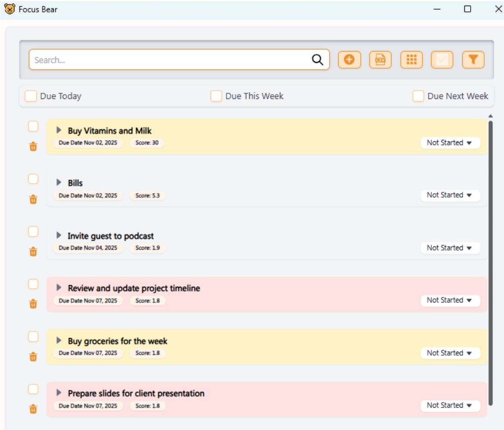
Task: Open the status dropdown for Bills
Action: [450, 195]
